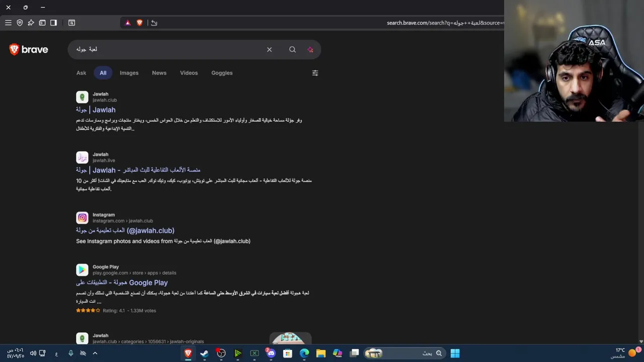The image size is (644, 362).
Task: Click the Google Play favicon in results
Action: coord(82,270)
